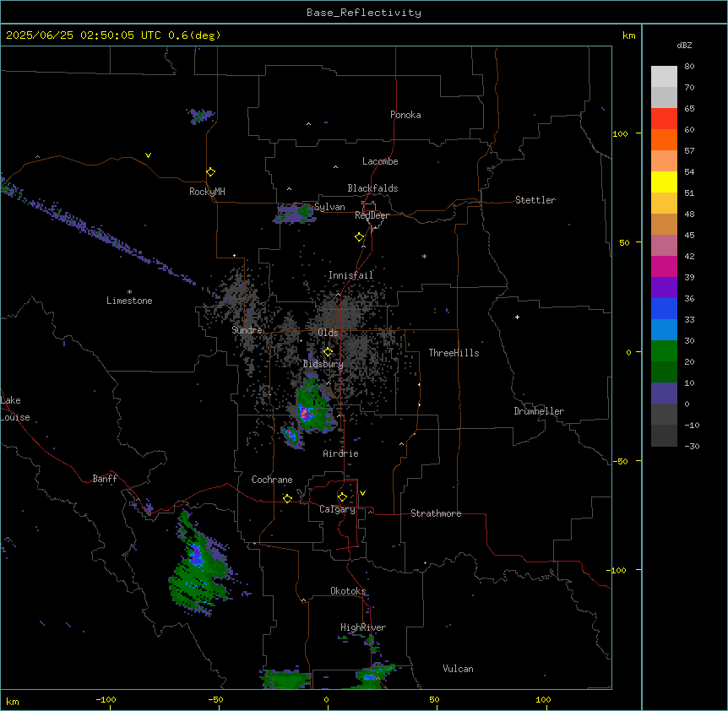This screenshot has width=728, height=711.
Task: Click the magenta 39–42 dBZ legend swatch
Action: [664, 266]
